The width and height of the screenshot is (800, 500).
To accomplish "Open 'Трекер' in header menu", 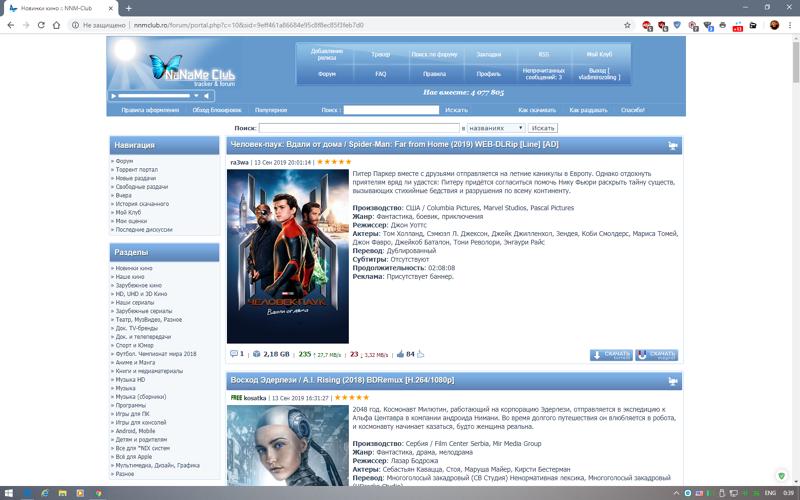I will click(381, 54).
